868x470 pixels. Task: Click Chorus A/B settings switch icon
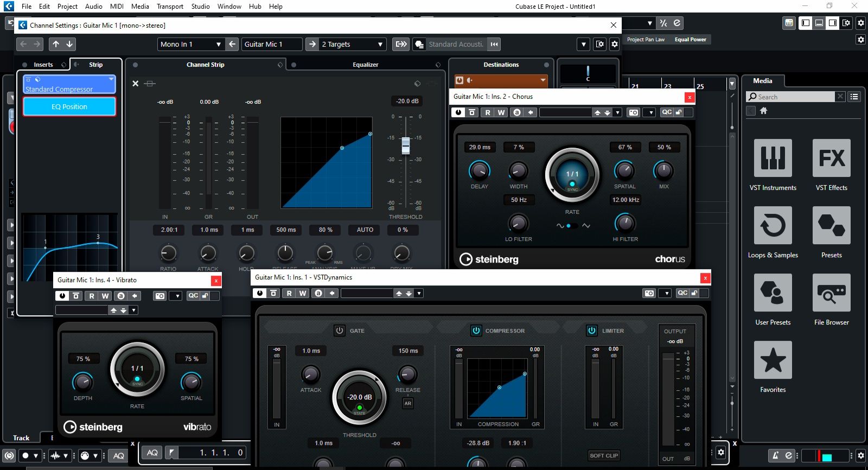(x=516, y=112)
